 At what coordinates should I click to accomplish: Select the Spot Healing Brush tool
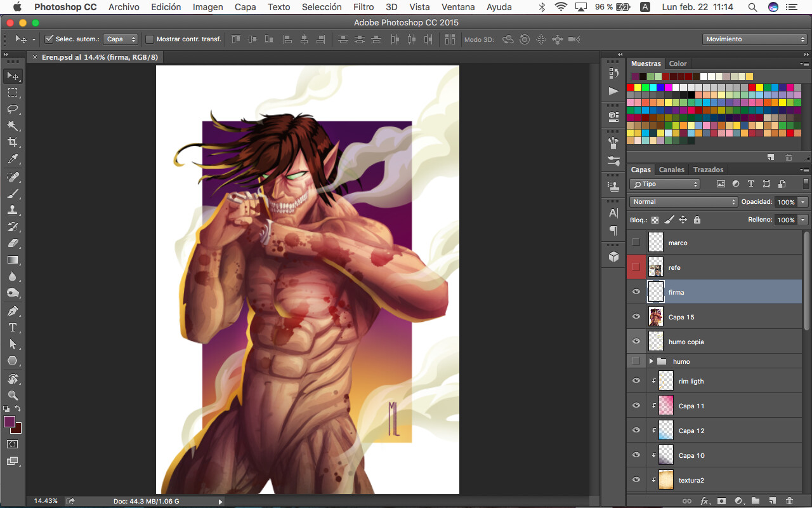point(13,177)
